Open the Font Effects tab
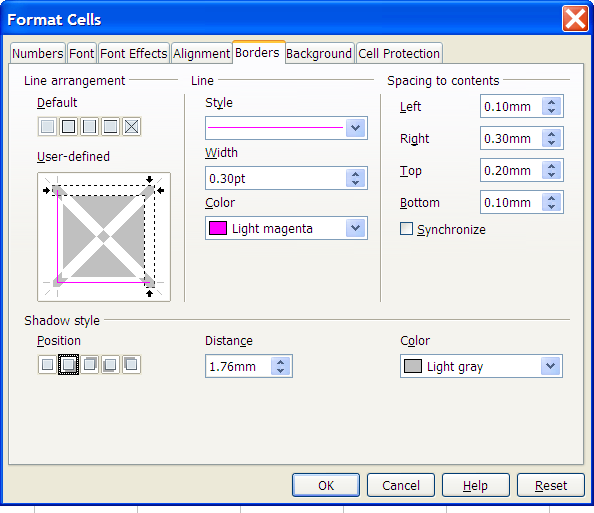The width and height of the screenshot is (594, 513). (x=134, y=53)
